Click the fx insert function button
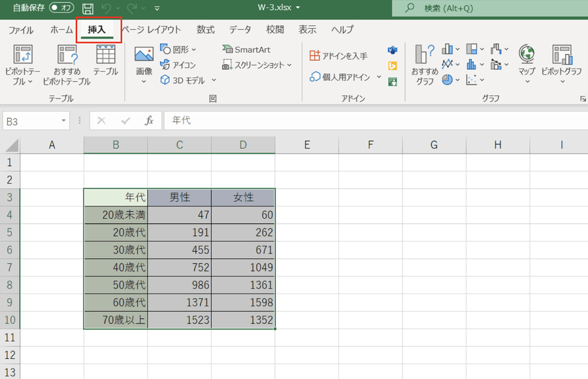 [149, 121]
